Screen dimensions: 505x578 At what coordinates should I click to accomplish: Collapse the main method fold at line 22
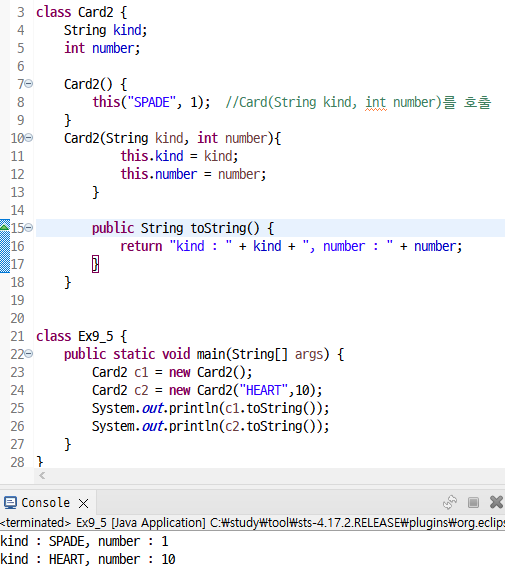[x=29, y=354]
